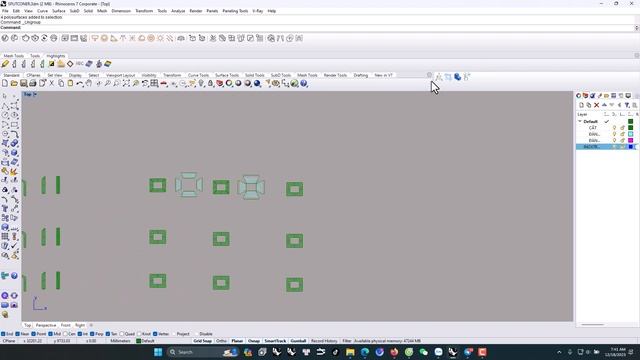Click the Shaded viewport sphere icon

click(238, 83)
